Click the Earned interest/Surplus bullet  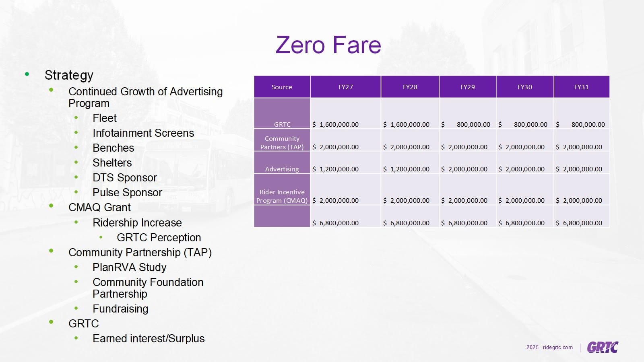point(148,339)
